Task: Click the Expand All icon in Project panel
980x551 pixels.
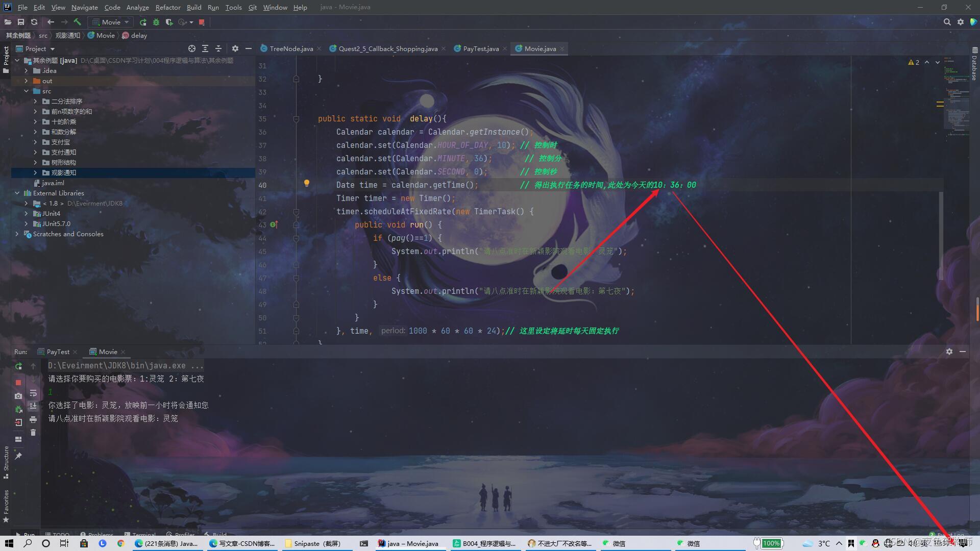Action: click(205, 48)
